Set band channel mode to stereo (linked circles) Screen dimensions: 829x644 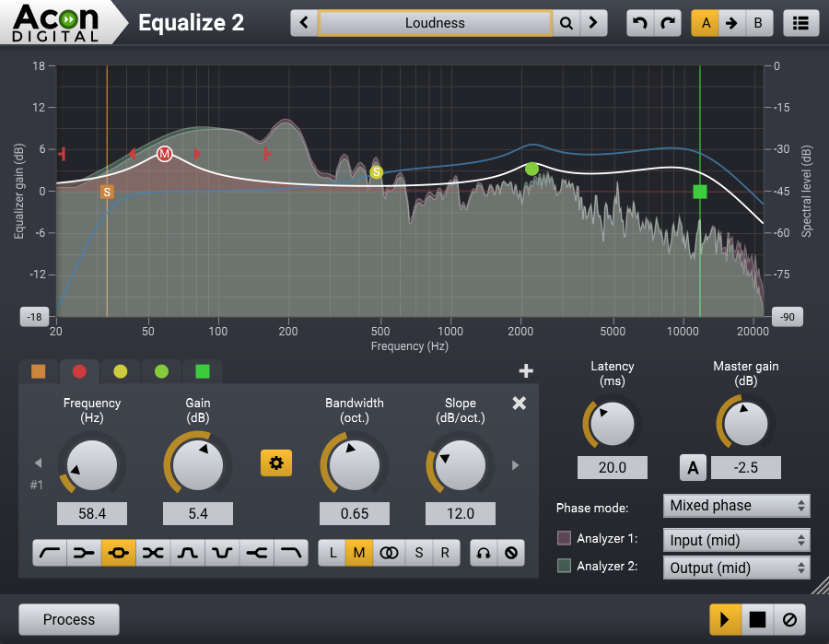click(389, 553)
